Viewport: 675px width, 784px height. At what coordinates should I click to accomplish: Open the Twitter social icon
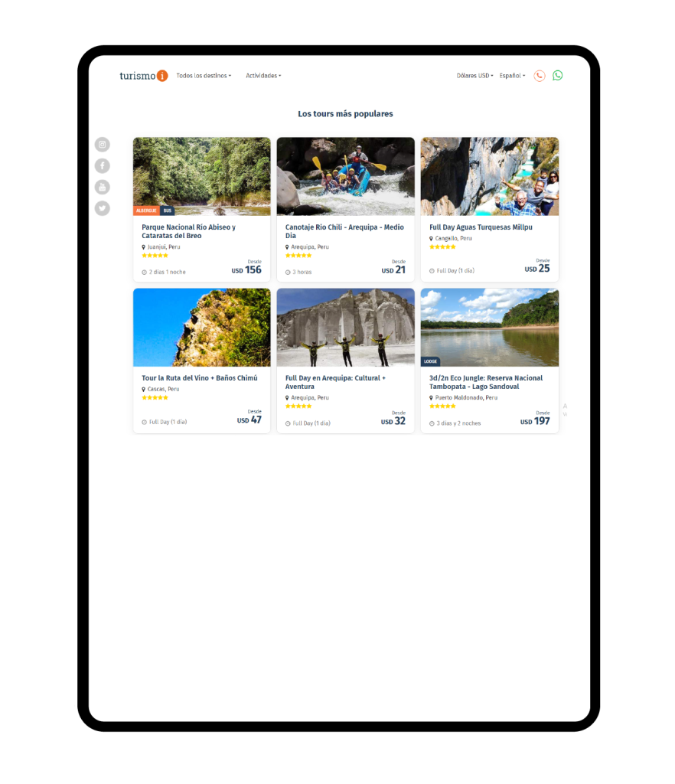102,208
